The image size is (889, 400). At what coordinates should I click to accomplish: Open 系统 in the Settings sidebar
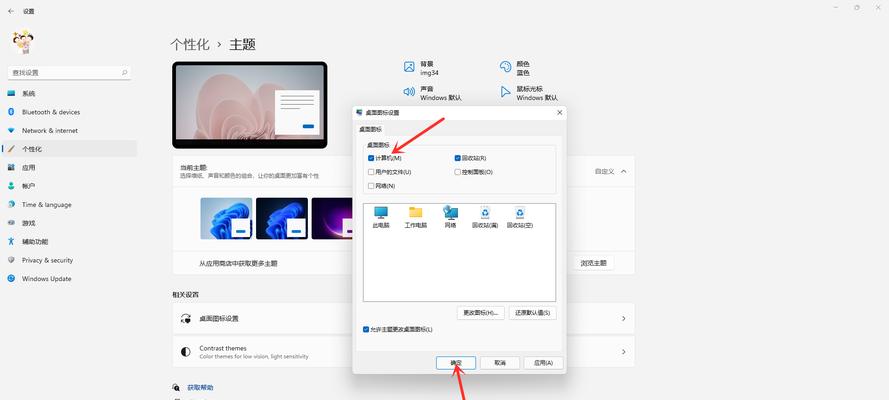pos(69,93)
